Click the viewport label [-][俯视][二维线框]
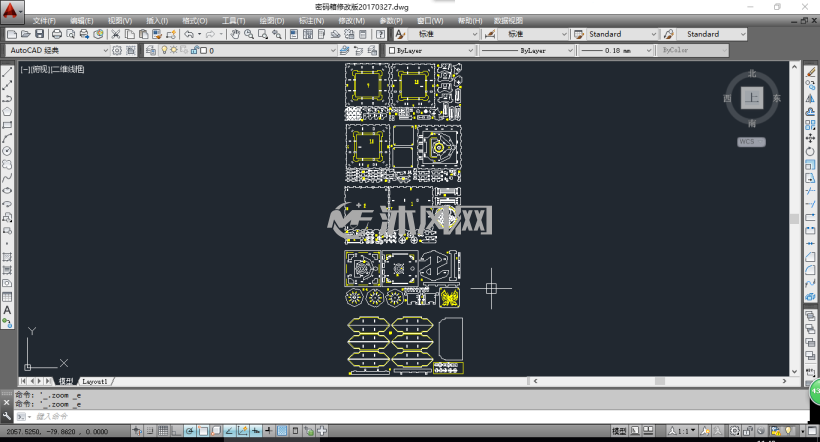Viewport: 820px width, 442px height. click(52, 69)
